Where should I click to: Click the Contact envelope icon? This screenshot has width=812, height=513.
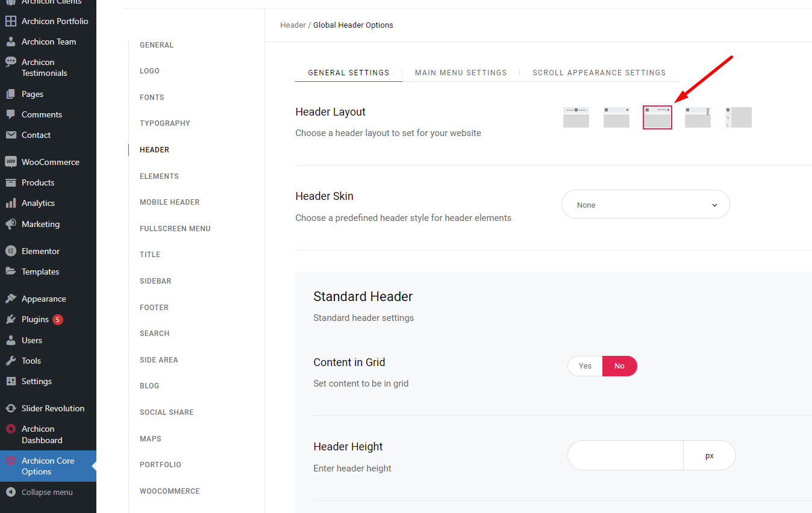pyautogui.click(x=10, y=135)
